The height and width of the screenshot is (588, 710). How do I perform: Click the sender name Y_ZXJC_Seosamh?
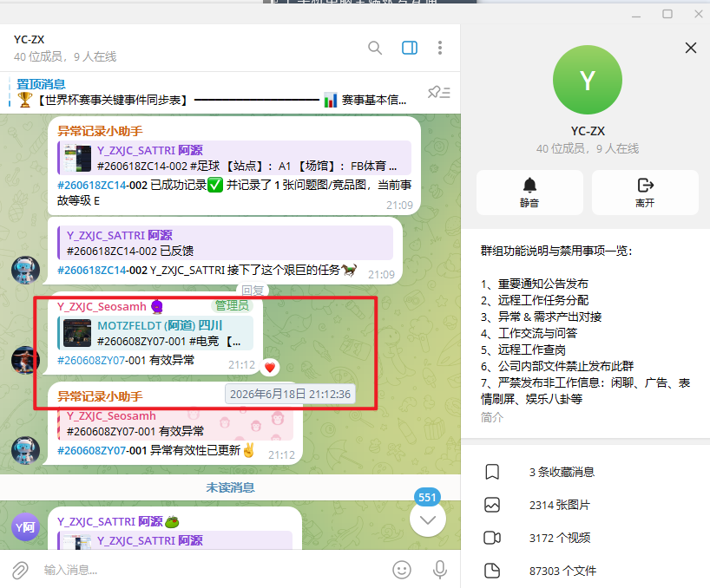coord(102,307)
